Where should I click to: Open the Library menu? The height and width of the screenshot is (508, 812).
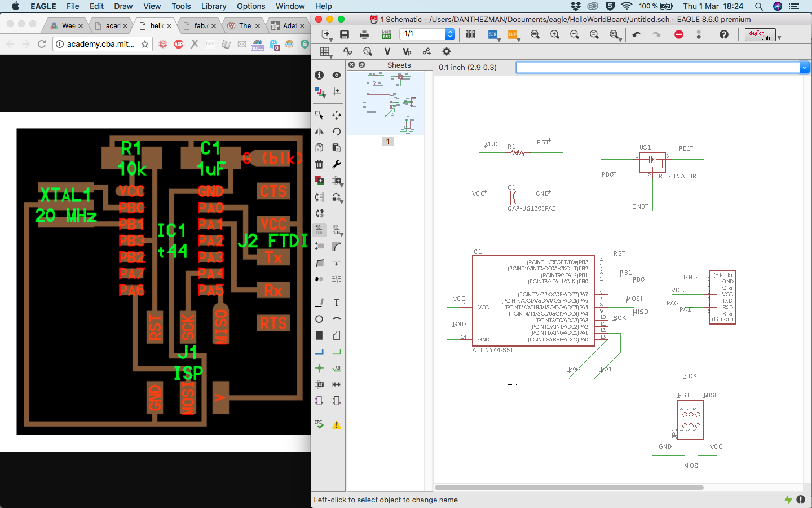[x=214, y=6]
